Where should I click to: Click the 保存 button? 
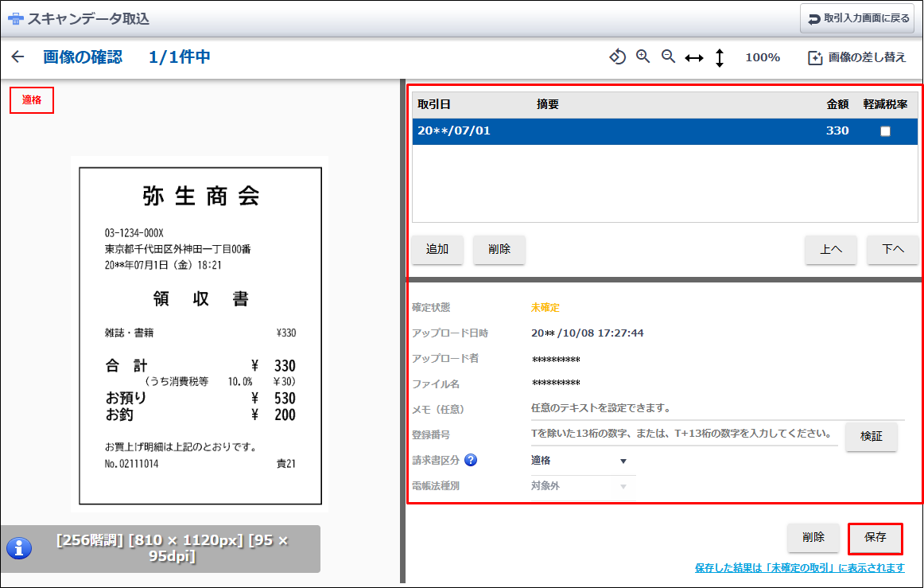(x=875, y=538)
